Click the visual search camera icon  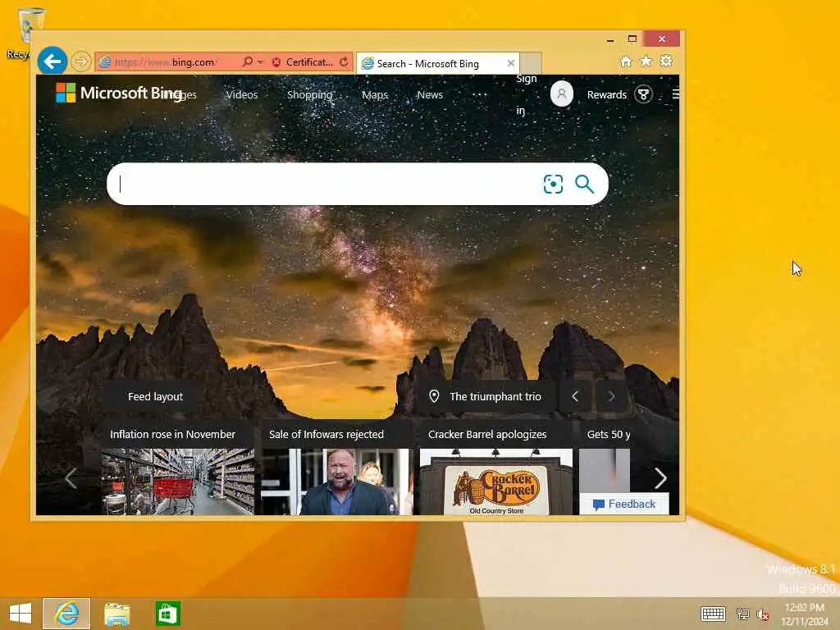(553, 184)
